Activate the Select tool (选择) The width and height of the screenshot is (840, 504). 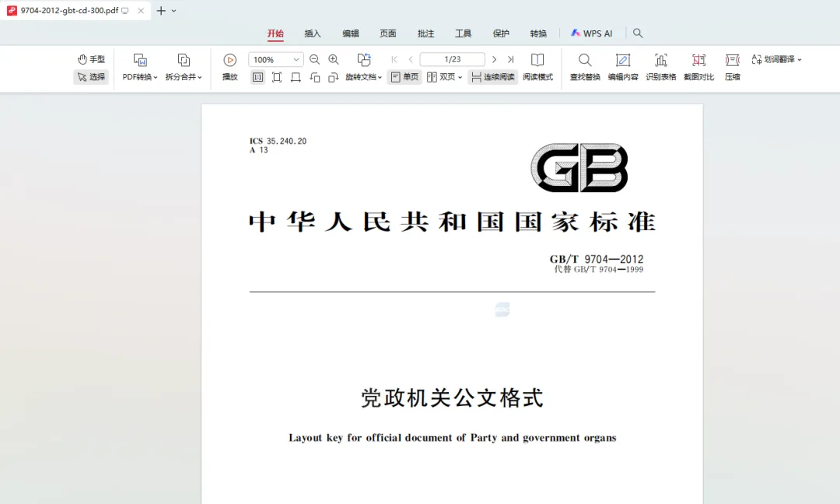tap(91, 77)
